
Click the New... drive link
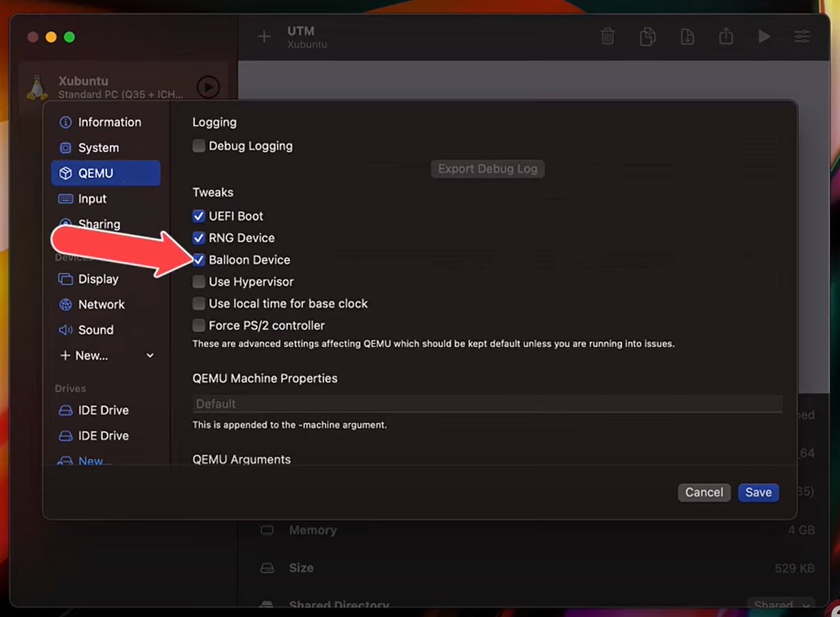click(x=95, y=460)
